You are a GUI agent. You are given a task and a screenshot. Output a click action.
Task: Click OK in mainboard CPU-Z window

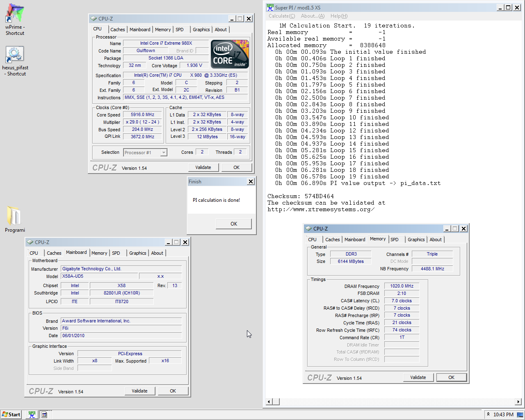173,391
